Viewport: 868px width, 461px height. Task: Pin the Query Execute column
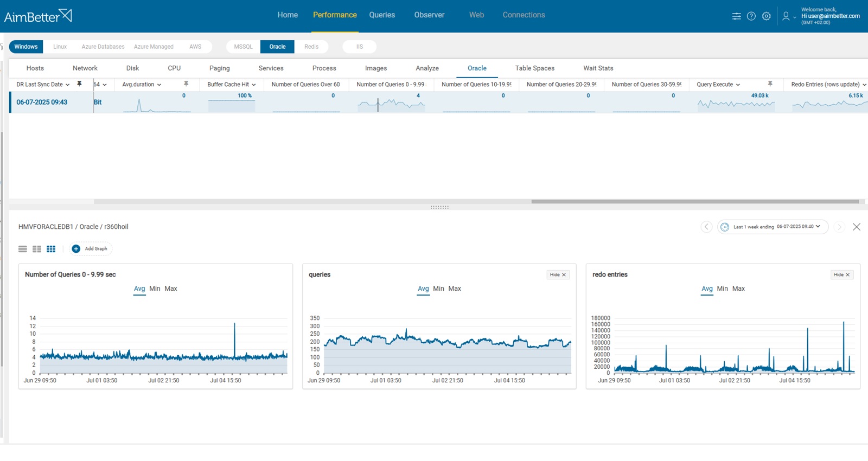770,84
